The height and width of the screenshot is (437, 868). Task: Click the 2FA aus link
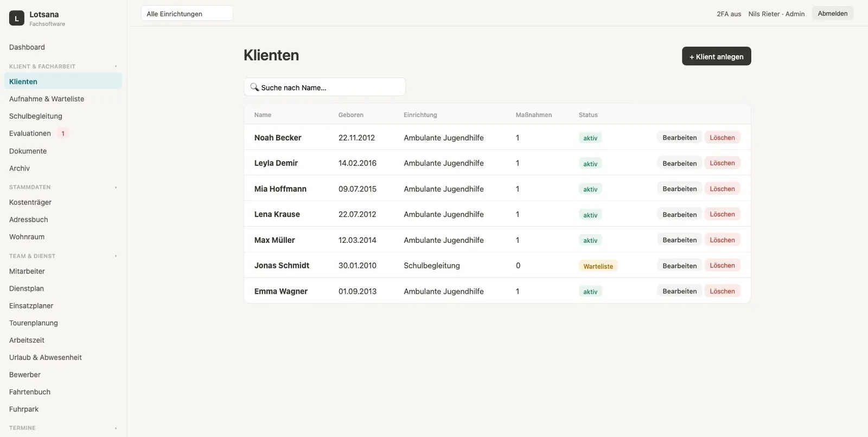pyautogui.click(x=729, y=14)
